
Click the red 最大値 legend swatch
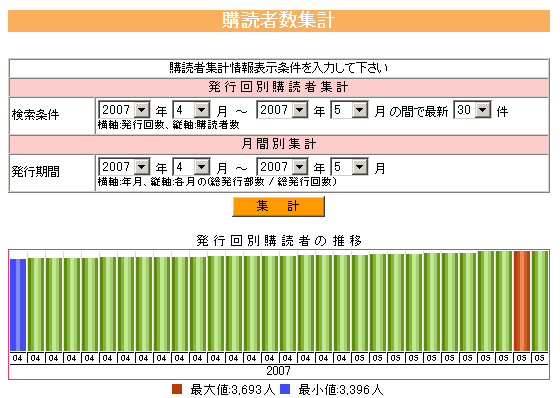[177, 389]
